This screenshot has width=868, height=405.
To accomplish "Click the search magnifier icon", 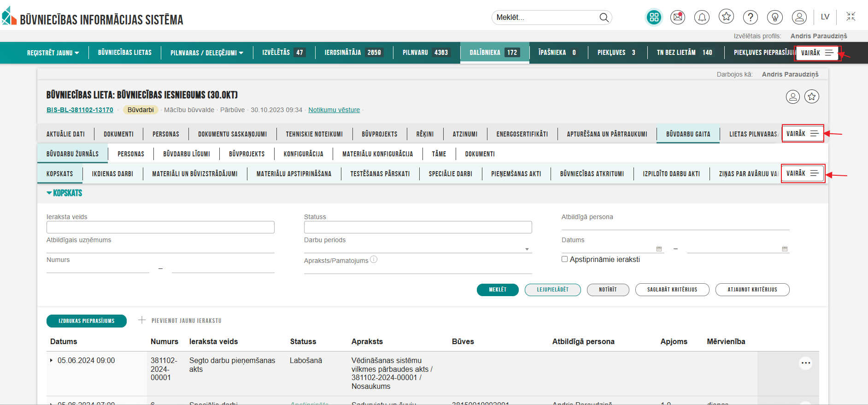I will (x=604, y=18).
